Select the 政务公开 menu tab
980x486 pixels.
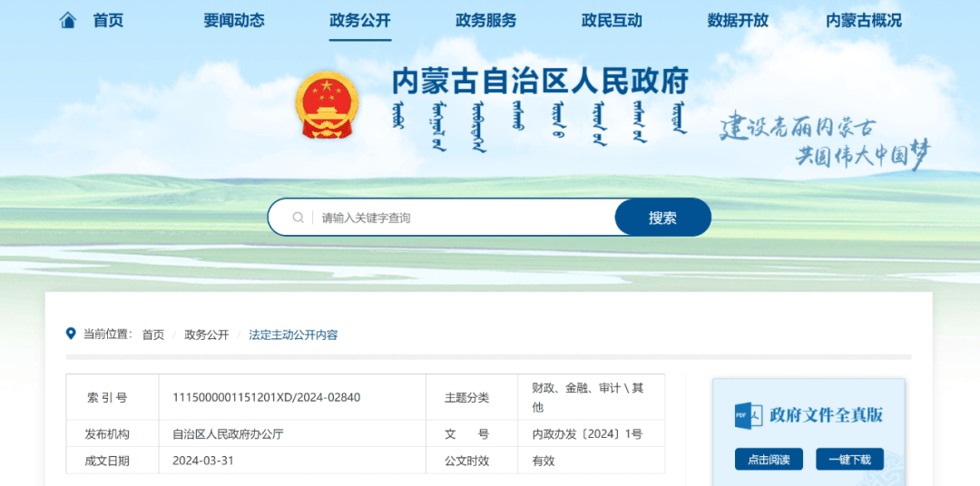360,21
